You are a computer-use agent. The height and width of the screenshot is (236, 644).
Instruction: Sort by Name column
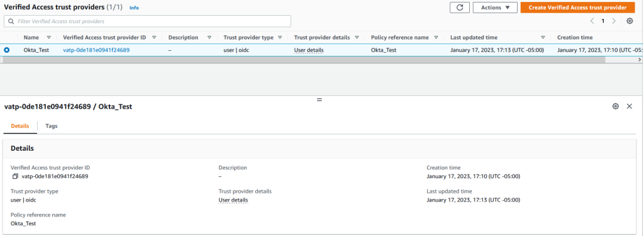coord(49,37)
